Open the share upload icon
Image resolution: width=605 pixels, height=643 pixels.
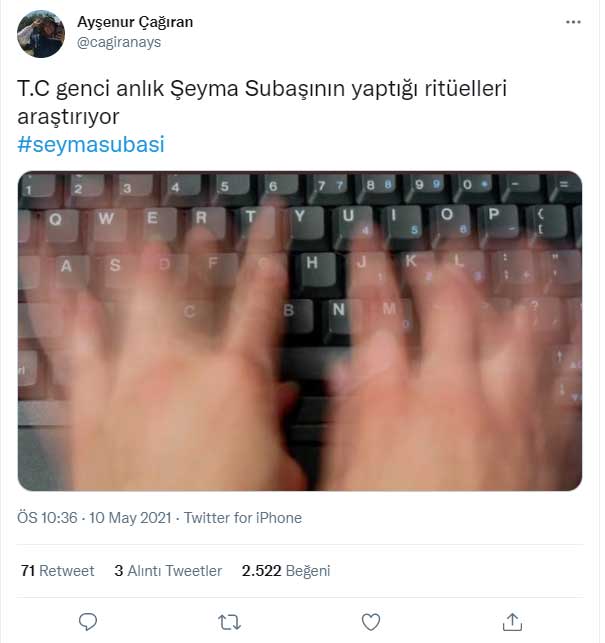tap(512, 622)
